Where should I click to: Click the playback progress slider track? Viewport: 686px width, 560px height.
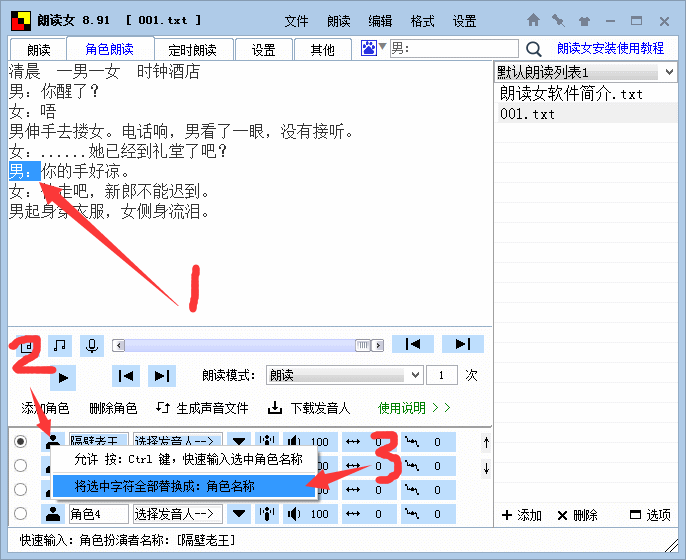click(240, 345)
